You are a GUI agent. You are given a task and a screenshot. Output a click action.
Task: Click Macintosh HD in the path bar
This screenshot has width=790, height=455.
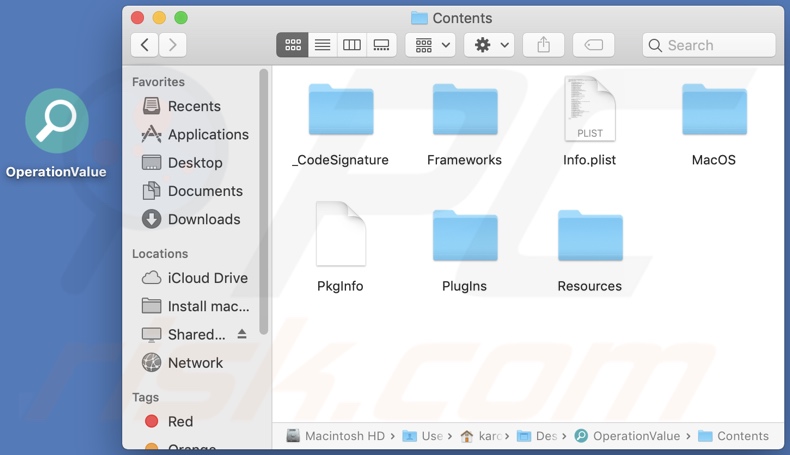point(337,436)
